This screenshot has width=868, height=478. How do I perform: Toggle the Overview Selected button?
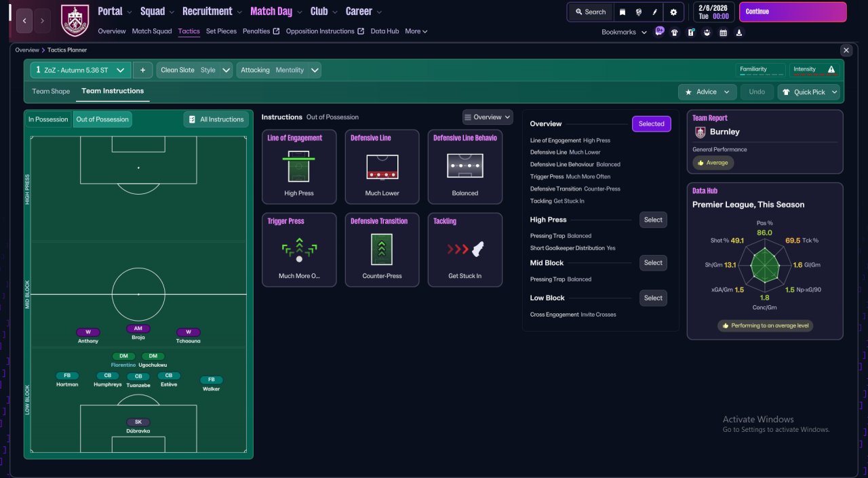(x=652, y=124)
